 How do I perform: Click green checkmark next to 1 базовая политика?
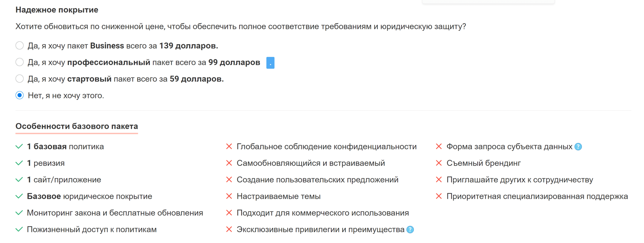tap(19, 146)
